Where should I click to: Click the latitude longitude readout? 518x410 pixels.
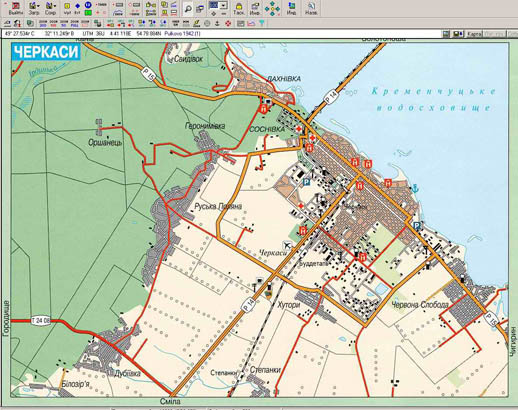40,34
